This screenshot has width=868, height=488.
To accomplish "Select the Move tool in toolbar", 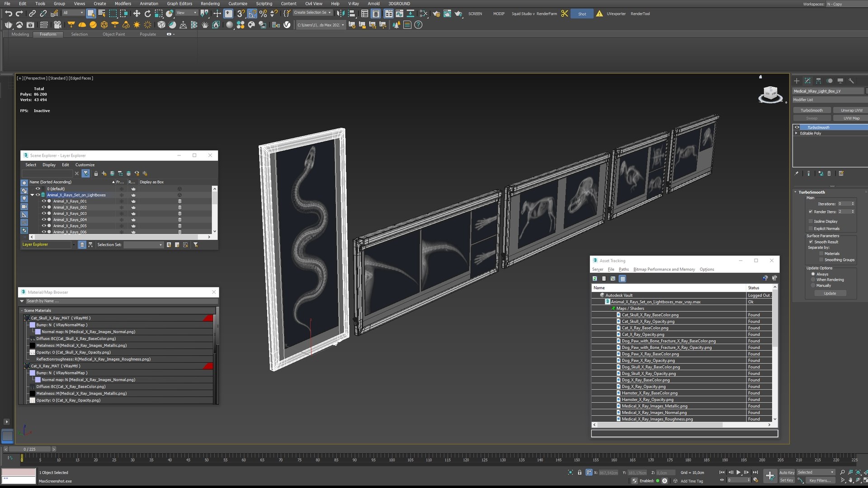I will (137, 14).
